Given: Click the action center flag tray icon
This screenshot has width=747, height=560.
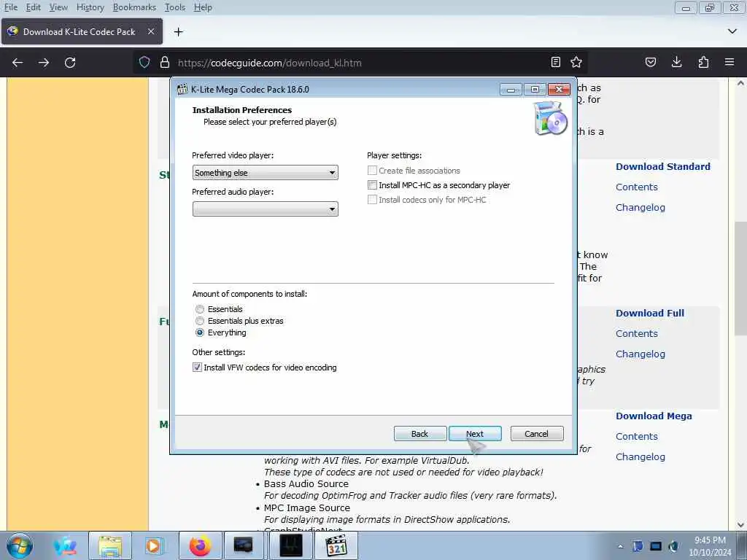Looking at the screenshot, I should 638,546.
